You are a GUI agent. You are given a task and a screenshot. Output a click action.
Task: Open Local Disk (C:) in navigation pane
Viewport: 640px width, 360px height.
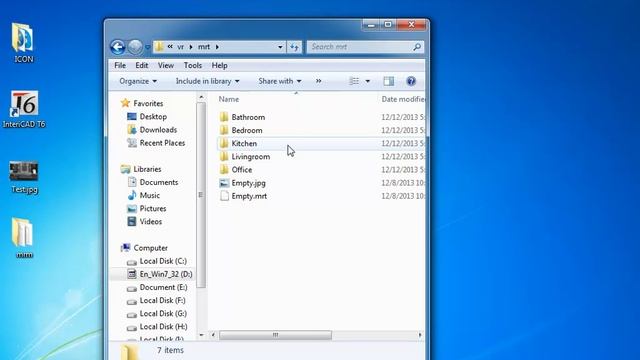point(163,261)
